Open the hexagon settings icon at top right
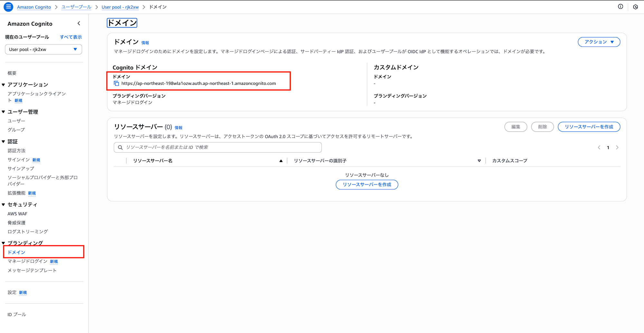This screenshot has height=333, width=644. click(x=635, y=7)
